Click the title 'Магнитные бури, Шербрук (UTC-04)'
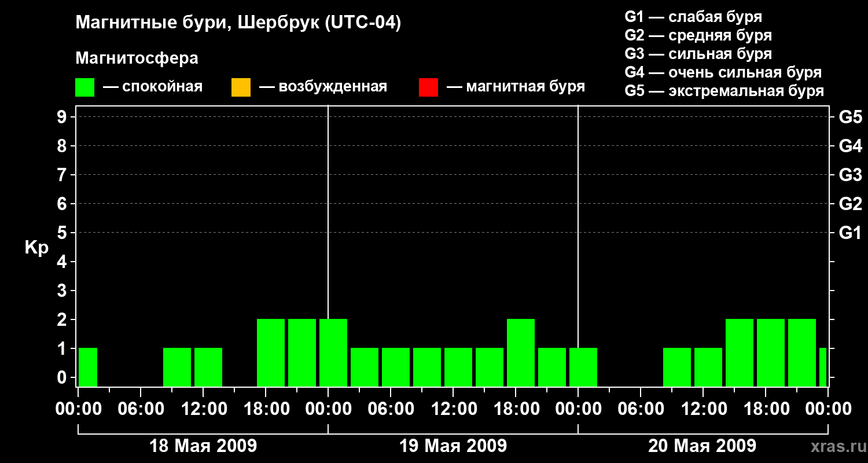Image resolution: width=868 pixels, height=463 pixels. (238, 24)
